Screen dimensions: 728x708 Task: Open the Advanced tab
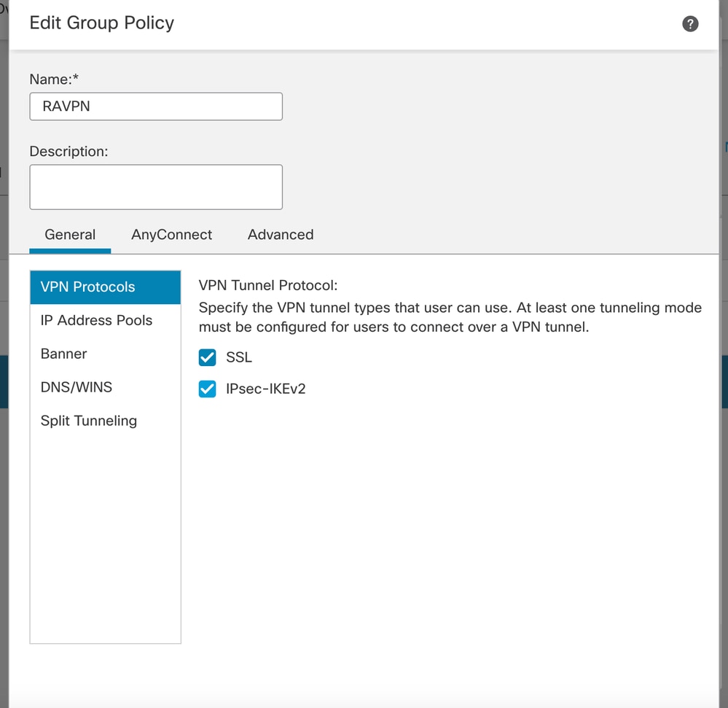pyautogui.click(x=281, y=235)
